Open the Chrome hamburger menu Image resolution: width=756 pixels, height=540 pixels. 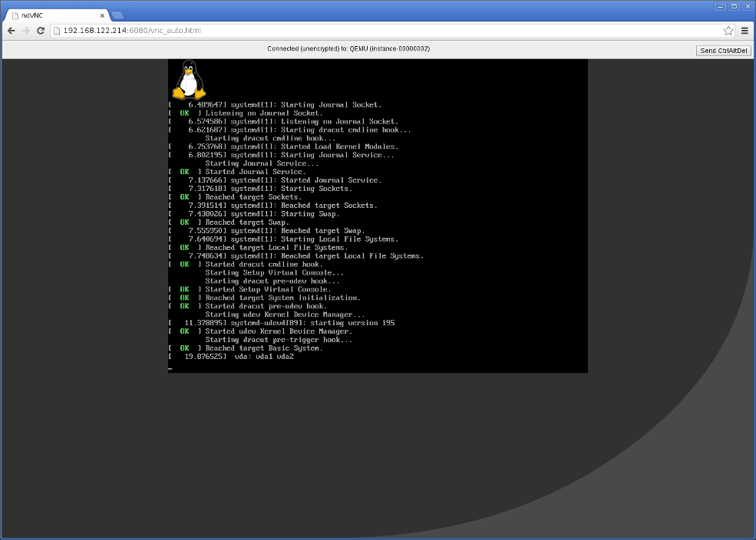point(744,31)
